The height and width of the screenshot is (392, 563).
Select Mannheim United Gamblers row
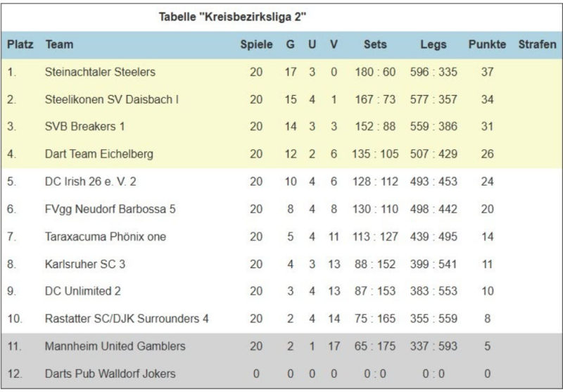(281, 346)
